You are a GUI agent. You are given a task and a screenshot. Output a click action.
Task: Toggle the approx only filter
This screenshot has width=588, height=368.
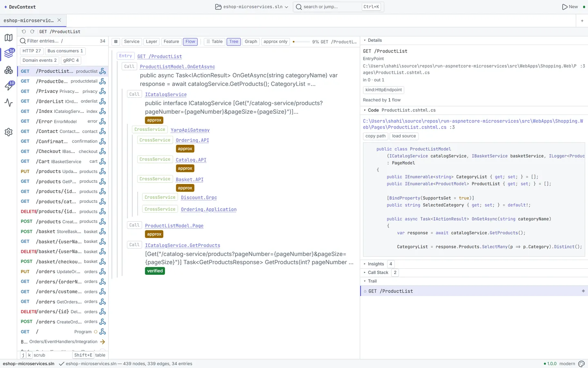276,42
